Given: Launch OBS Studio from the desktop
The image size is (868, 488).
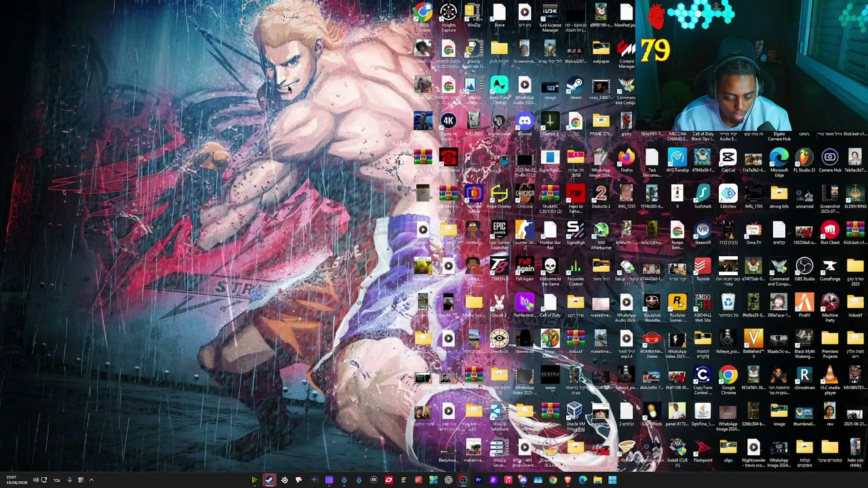Looking at the screenshot, I should [804, 270].
